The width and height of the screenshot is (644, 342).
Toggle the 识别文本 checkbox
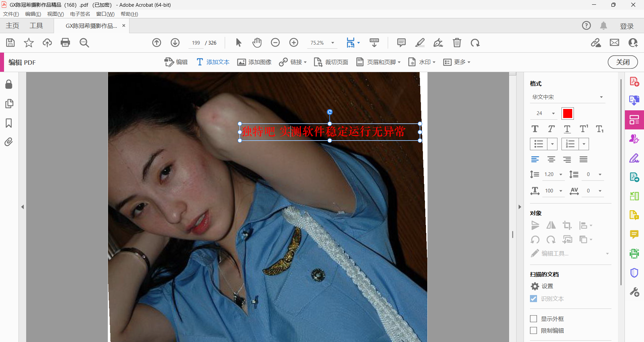click(x=533, y=298)
